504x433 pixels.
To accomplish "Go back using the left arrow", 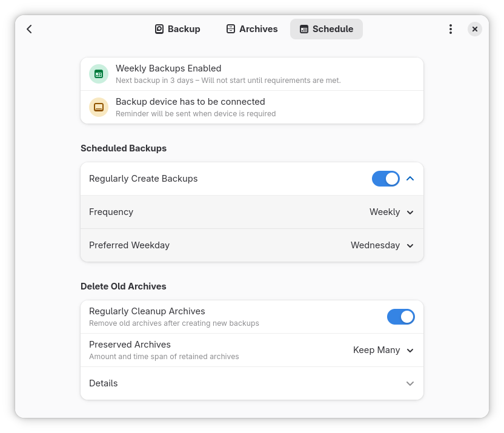I will point(29,29).
